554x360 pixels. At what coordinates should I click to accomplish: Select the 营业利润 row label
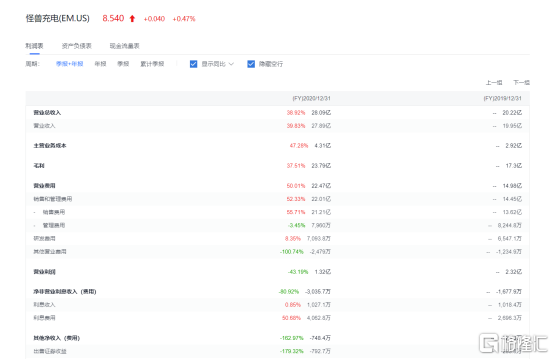45,272
